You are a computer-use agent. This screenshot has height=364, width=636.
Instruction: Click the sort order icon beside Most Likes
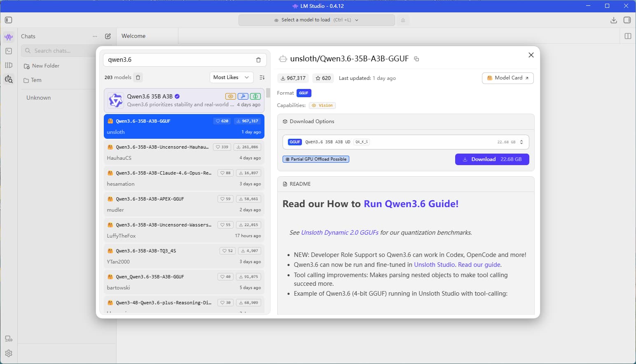[262, 77]
